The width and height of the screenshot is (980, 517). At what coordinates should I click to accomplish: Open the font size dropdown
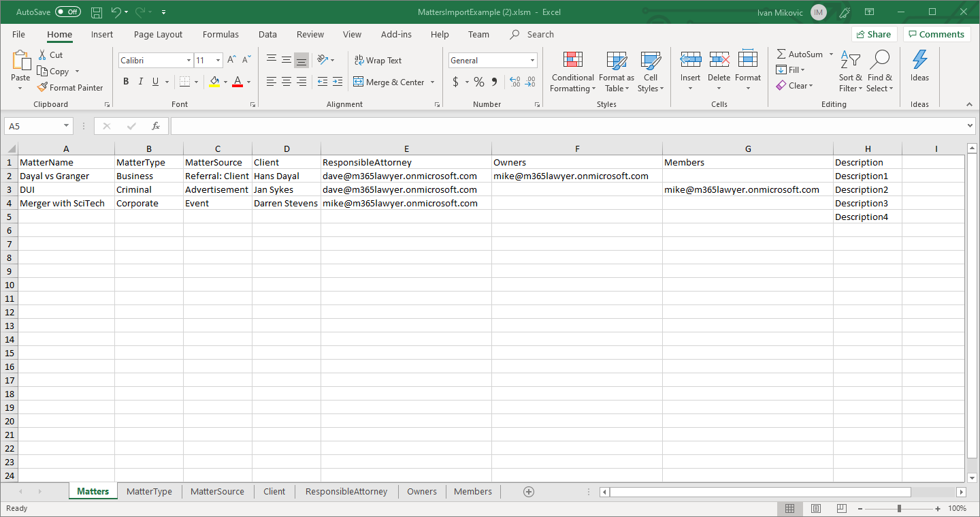[218, 61]
